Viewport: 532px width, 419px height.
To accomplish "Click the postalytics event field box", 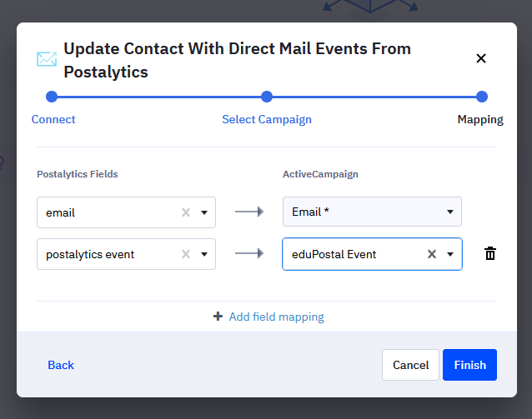I will 126,254.
